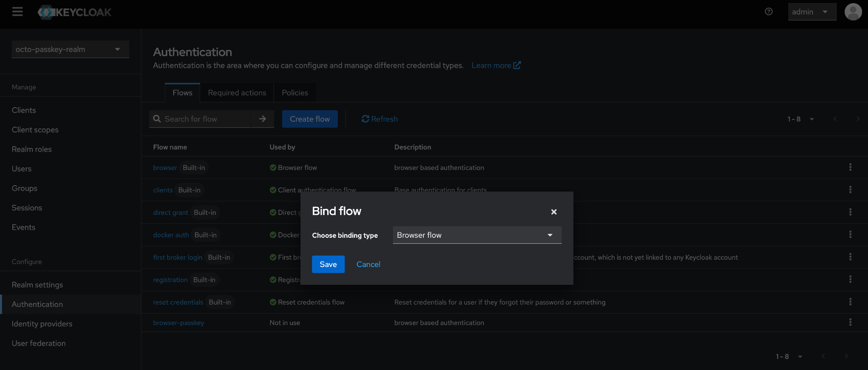
Task: Expand the binding type dropdown
Action: (x=477, y=235)
